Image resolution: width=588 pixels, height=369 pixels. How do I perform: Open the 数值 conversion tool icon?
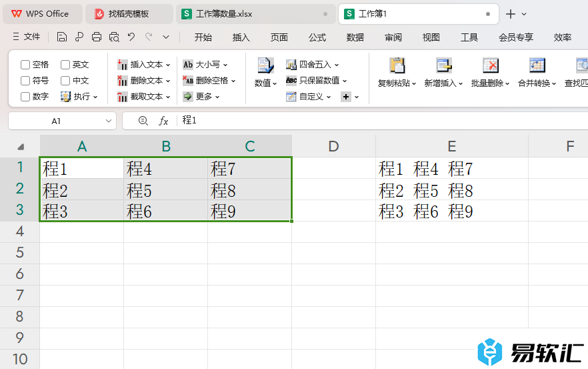point(265,65)
